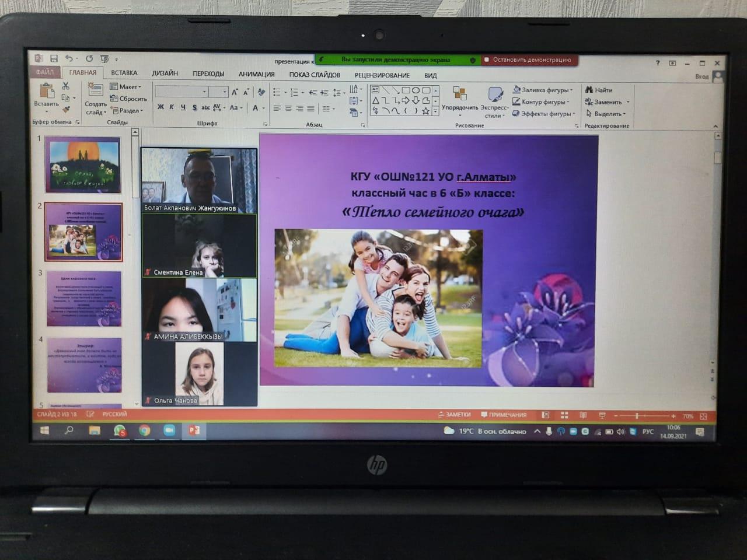Toggle the Заметки notes pane

pos(454,415)
